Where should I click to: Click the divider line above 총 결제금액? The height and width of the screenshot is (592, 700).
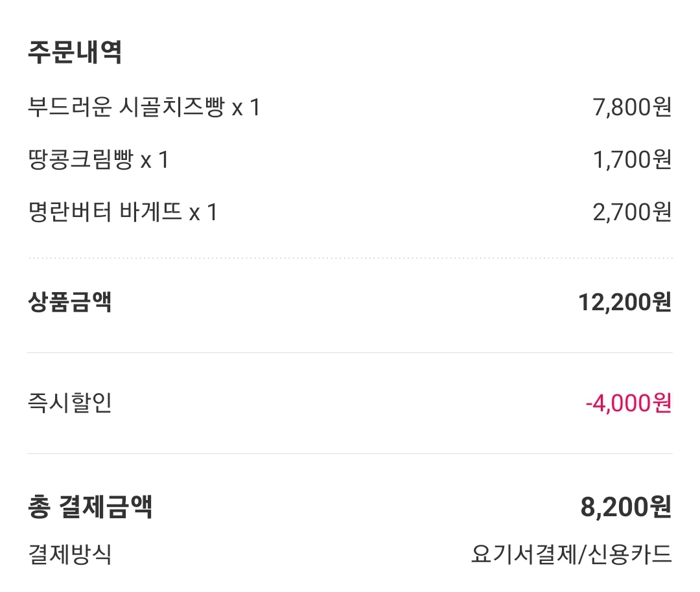click(x=350, y=454)
